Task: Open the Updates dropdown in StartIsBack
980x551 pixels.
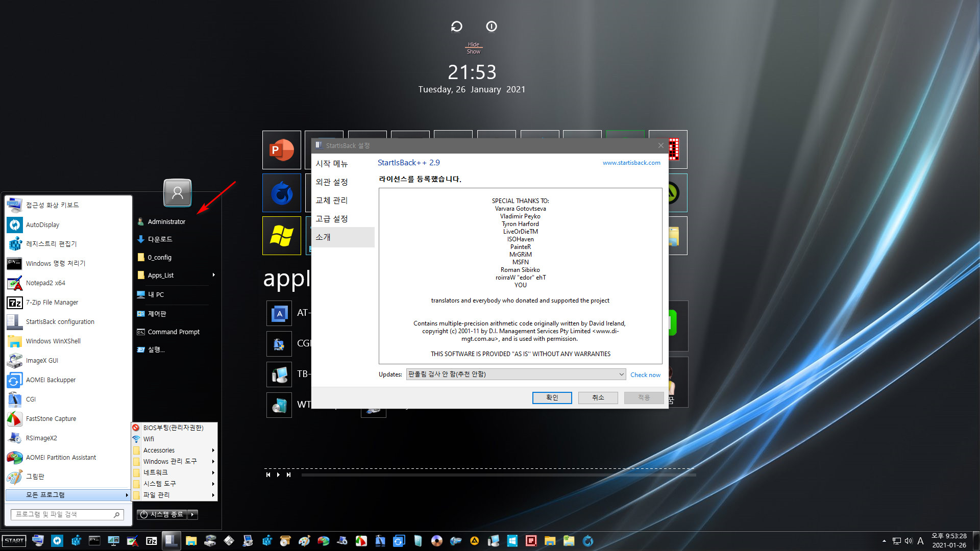Action: coord(516,374)
